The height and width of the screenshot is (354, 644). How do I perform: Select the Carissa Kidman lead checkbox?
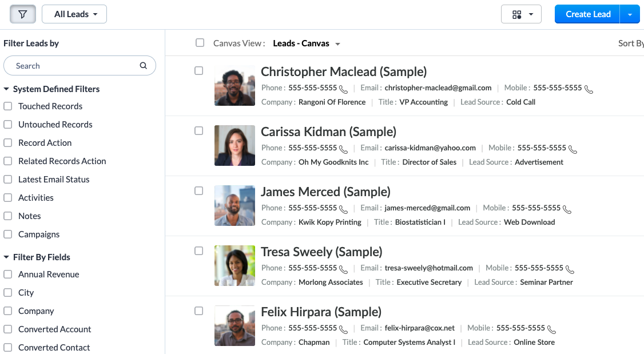[199, 131]
